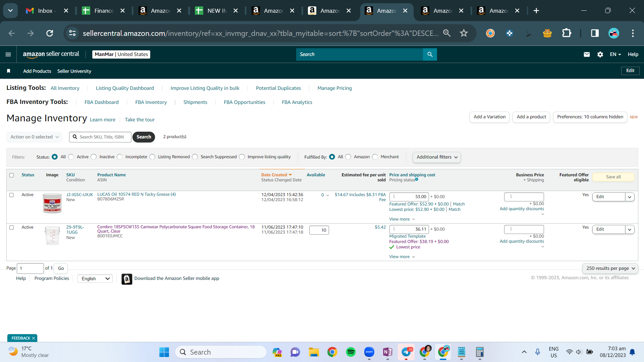This screenshot has width=644, height=362.
Task: Reload the current browser page
Action: 50,33
